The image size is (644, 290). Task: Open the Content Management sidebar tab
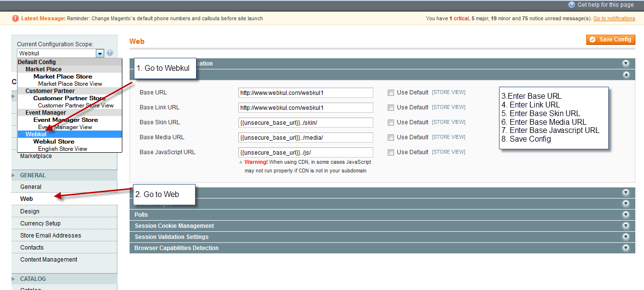[65, 260]
